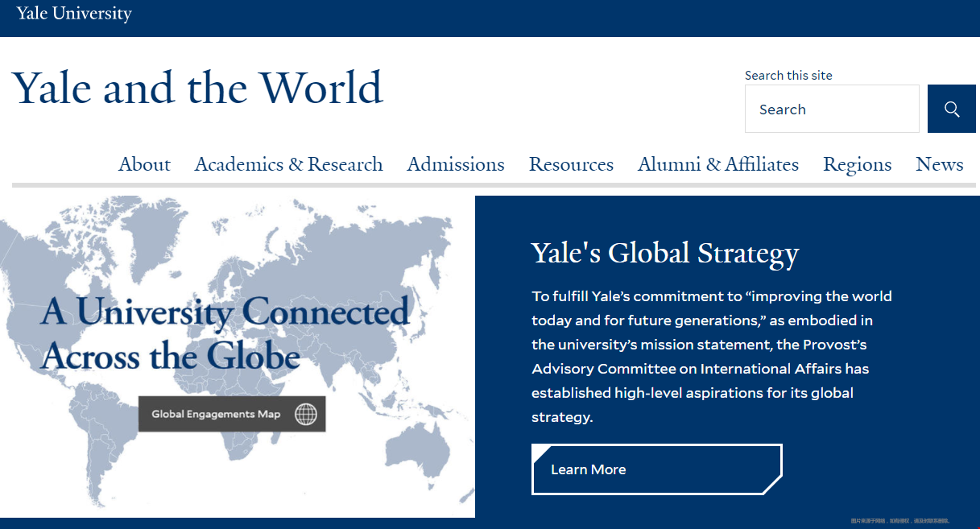980x529 pixels.
Task: Click the world map image
Action: point(238,357)
